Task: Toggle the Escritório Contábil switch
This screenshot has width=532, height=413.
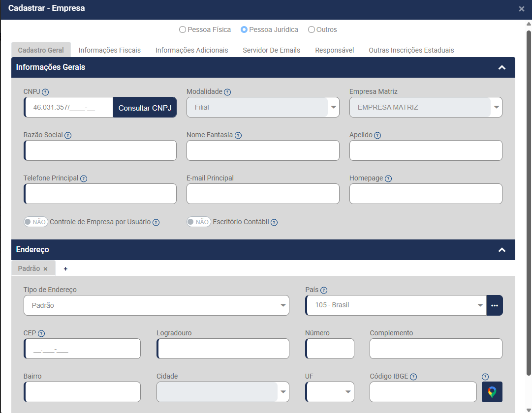Action: (198, 222)
